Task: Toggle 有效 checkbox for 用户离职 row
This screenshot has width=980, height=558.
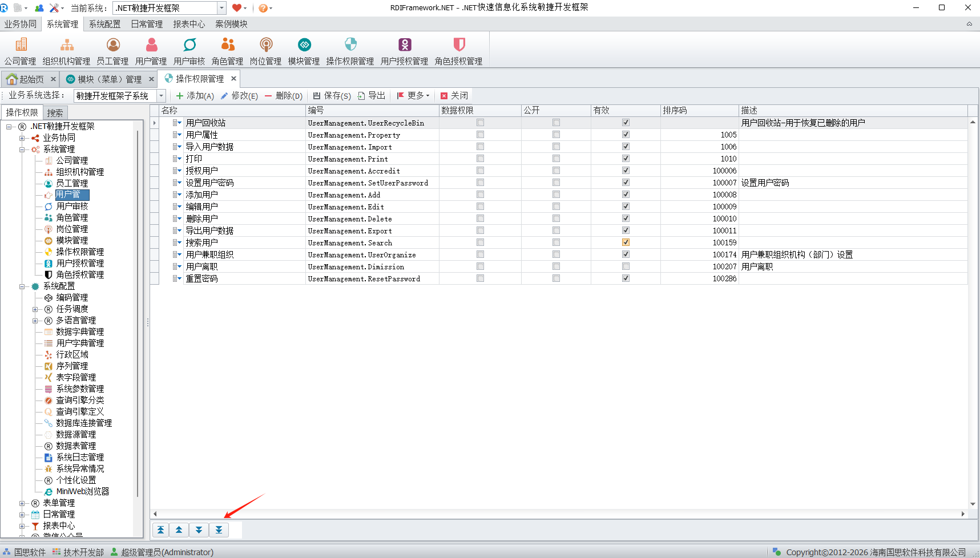Action: point(626,266)
